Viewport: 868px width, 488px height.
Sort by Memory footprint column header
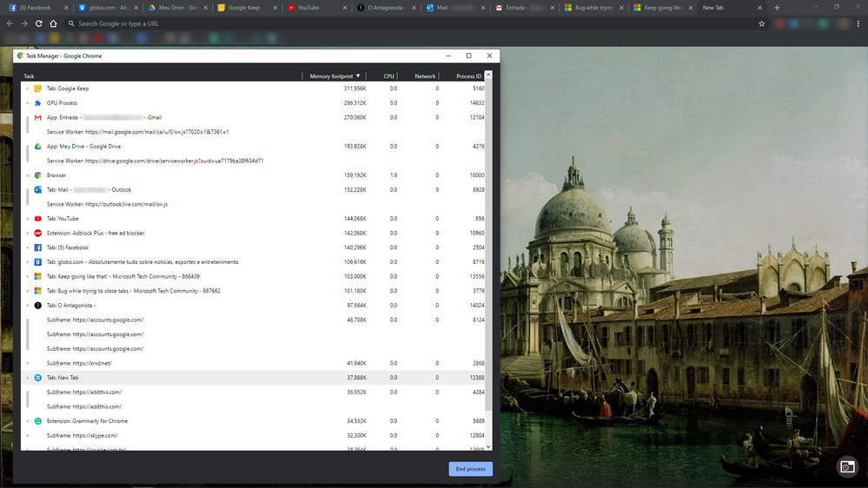334,76
